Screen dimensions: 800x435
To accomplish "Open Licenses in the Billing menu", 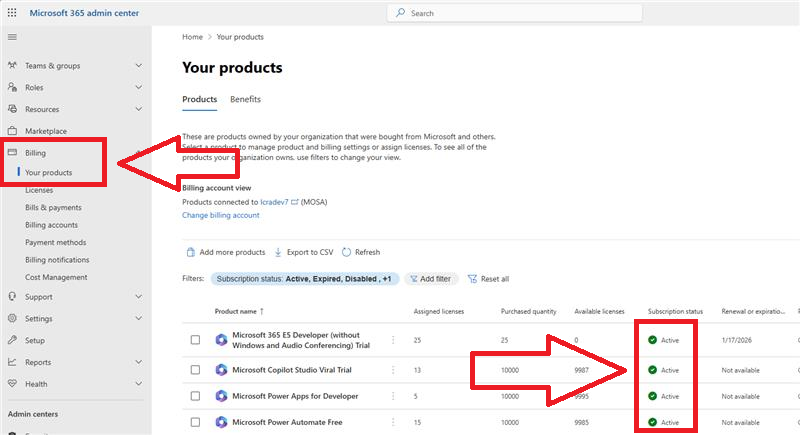I will tap(39, 190).
